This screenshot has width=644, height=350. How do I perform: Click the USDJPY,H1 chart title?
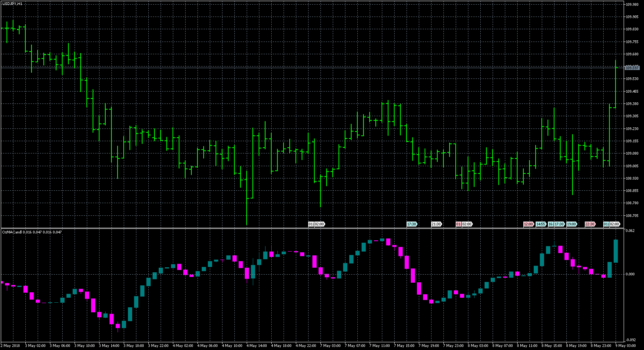[12, 3]
